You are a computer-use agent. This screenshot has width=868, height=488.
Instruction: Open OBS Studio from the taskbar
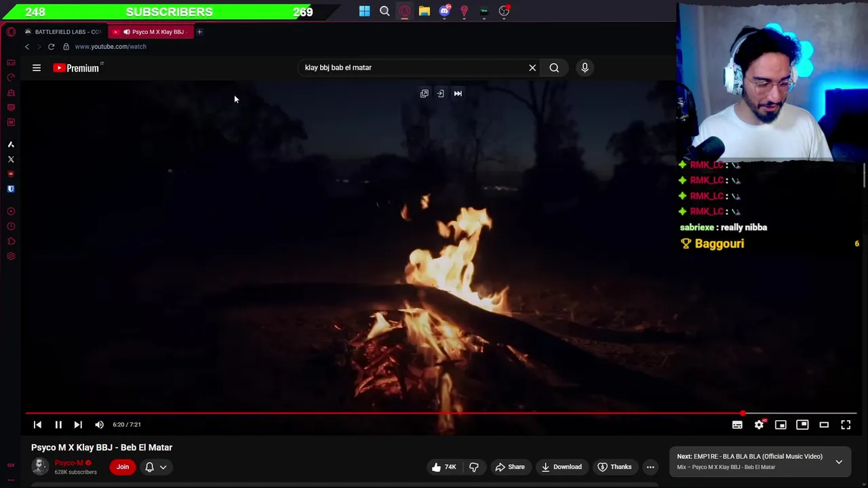pyautogui.click(x=504, y=11)
